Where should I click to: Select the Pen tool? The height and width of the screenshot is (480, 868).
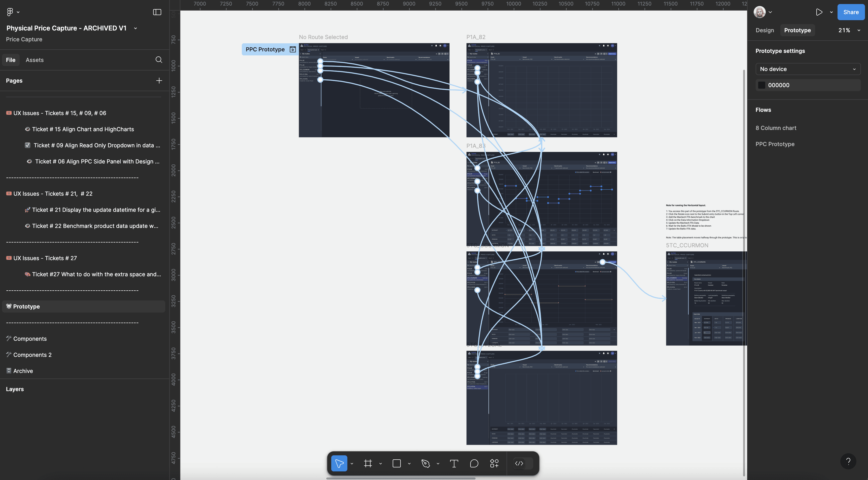coord(426,463)
